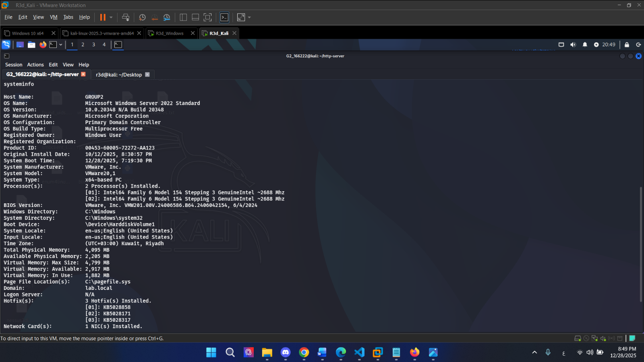The width and height of the screenshot is (644, 362).
Task: Send Ctrl+Alt+Del to the VM
Action: 126,17
